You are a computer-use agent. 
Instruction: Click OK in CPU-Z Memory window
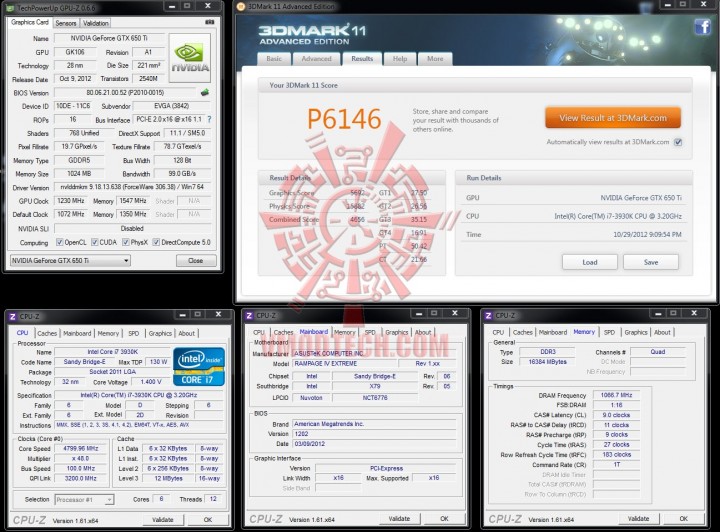pos(683,519)
